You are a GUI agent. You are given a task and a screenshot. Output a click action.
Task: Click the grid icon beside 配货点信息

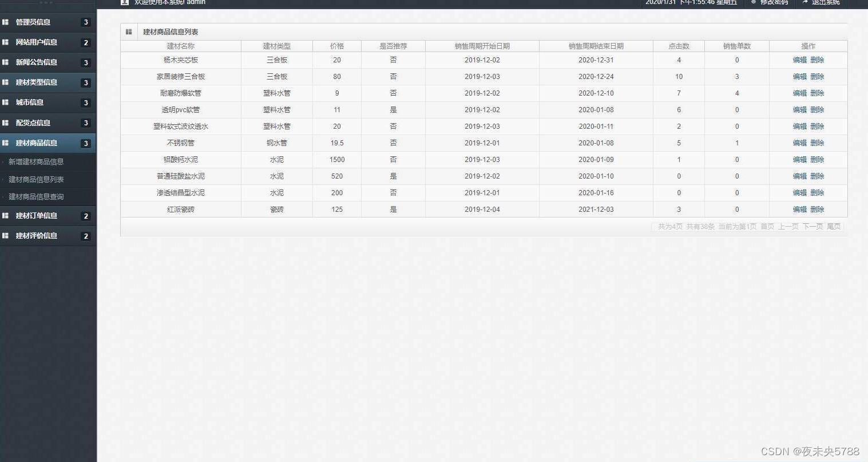pos(5,123)
